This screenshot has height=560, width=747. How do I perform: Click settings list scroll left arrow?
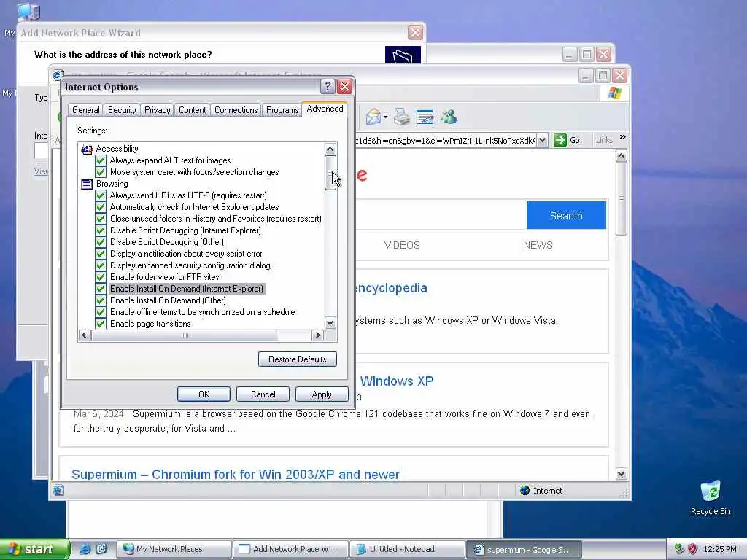pyautogui.click(x=85, y=335)
